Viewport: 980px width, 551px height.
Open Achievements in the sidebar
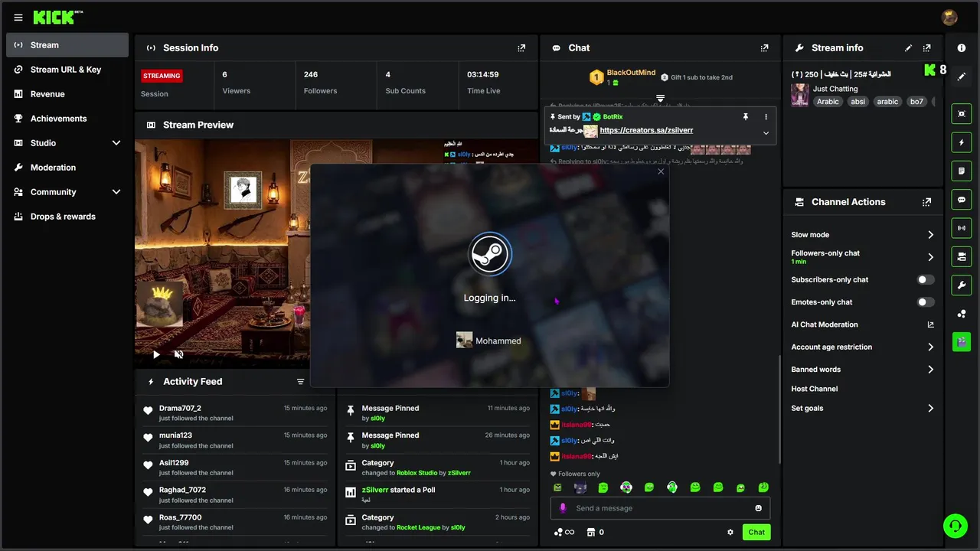(x=67, y=119)
